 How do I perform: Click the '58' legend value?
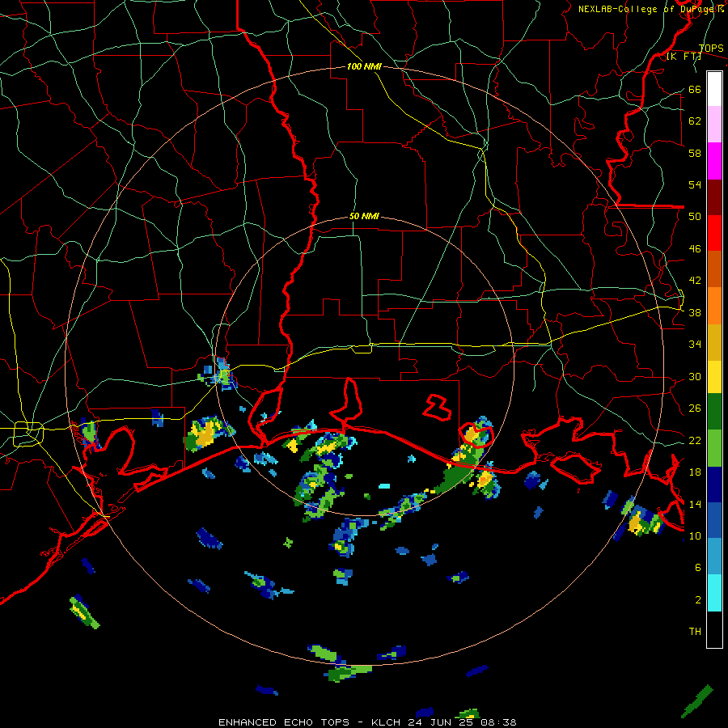pos(695,153)
